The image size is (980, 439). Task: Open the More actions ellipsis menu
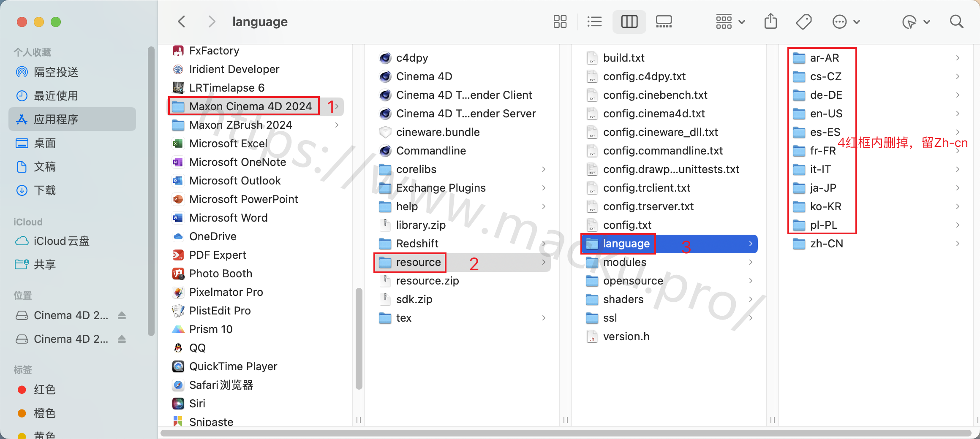(x=846, y=22)
